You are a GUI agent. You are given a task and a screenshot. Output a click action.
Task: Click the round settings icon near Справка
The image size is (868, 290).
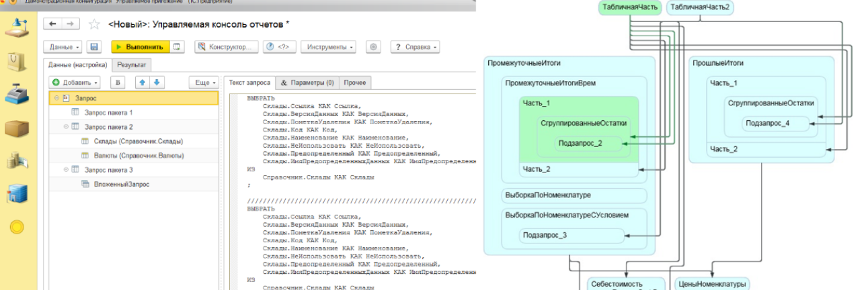pos(374,47)
